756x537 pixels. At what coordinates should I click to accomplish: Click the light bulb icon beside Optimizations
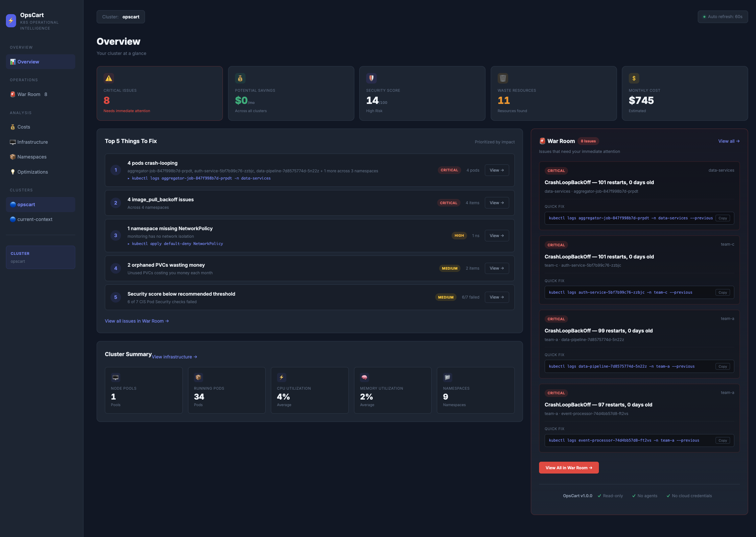point(13,172)
